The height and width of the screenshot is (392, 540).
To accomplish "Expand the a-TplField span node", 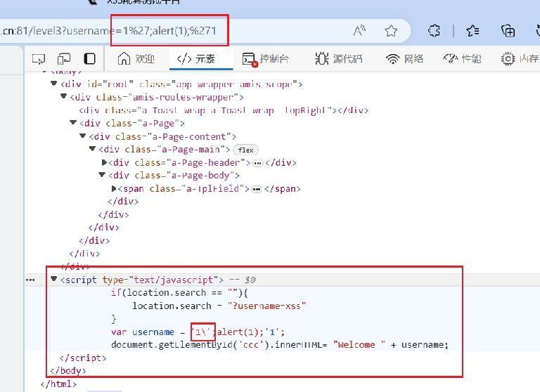I will (x=114, y=188).
